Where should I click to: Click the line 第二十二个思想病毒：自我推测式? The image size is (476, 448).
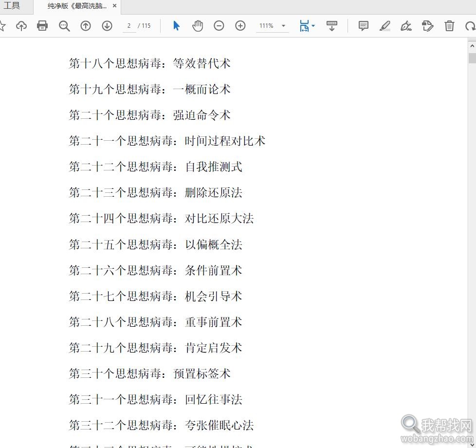[x=155, y=167]
